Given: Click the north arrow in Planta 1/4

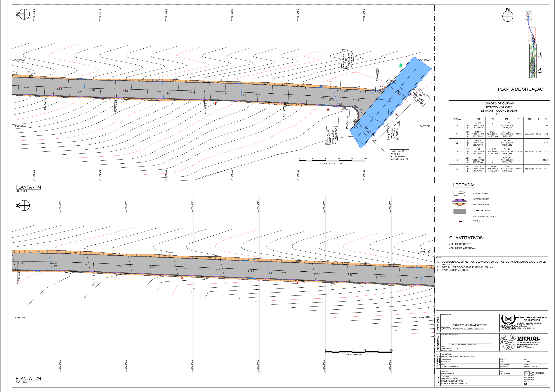Looking at the screenshot, I should pos(23,14).
